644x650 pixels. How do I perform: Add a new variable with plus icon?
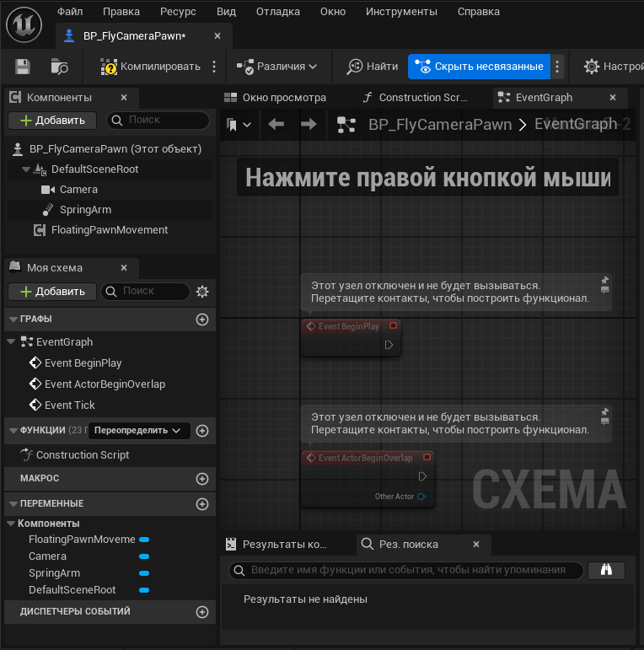coord(202,504)
